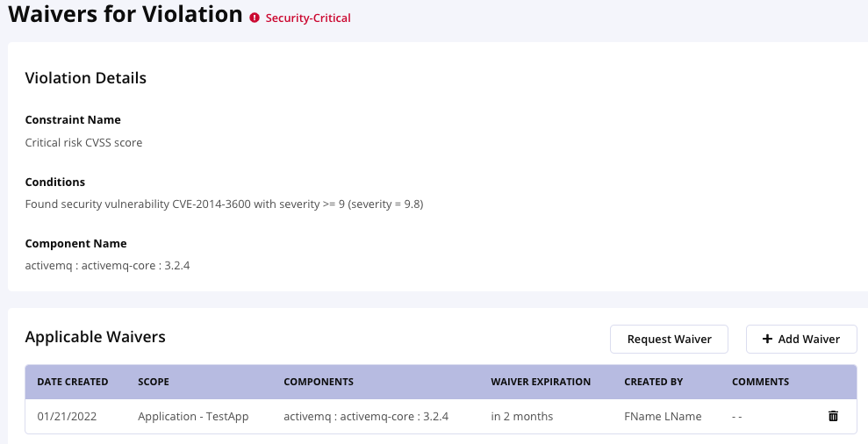
Task: Click the Comments column header
Action: click(760, 383)
